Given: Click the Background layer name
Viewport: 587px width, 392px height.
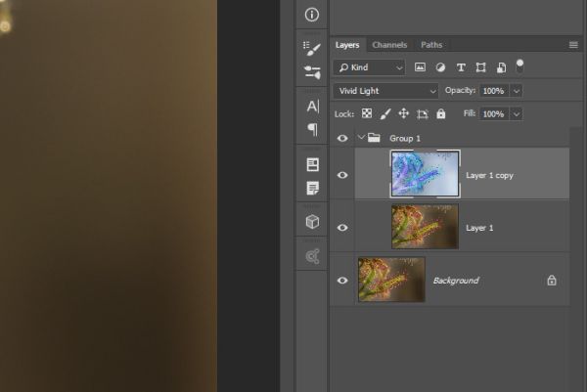Looking at the screenshot, I should (x=456, y=281).
